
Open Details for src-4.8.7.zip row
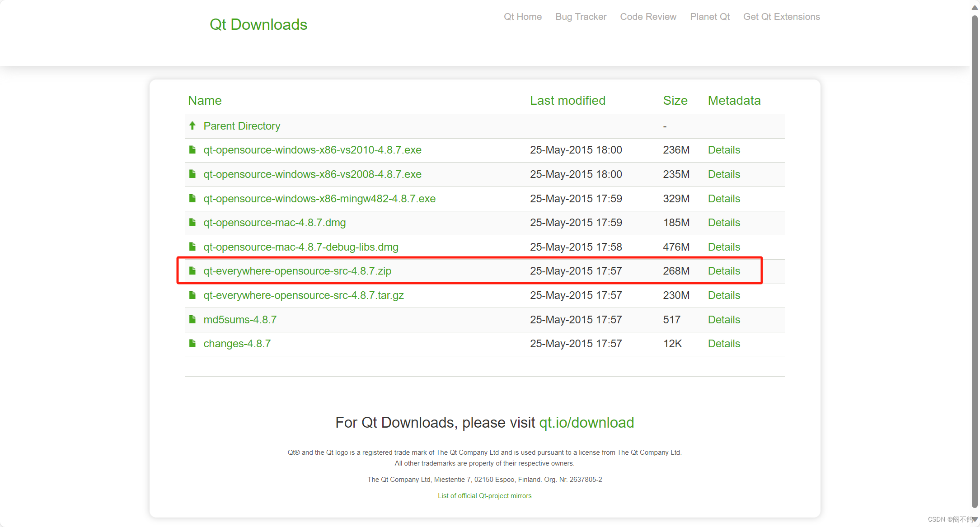coord(724,271)
